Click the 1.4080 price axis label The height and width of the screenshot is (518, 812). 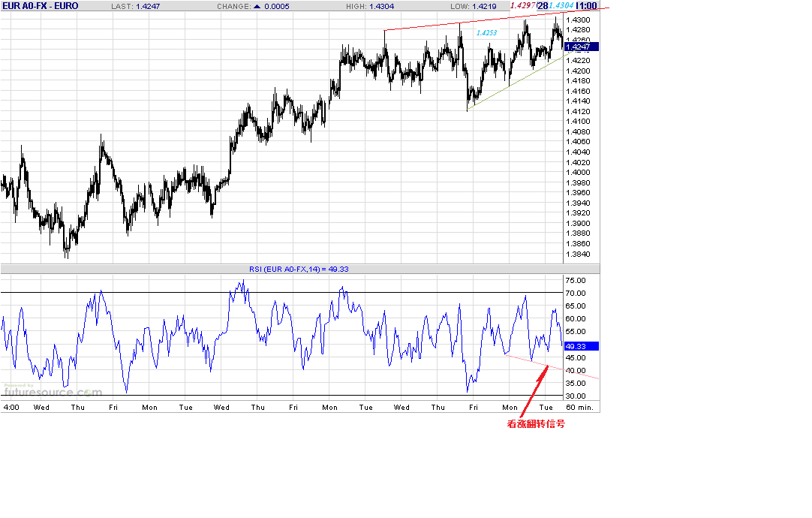pyautogui.click(x=578, y=131)
